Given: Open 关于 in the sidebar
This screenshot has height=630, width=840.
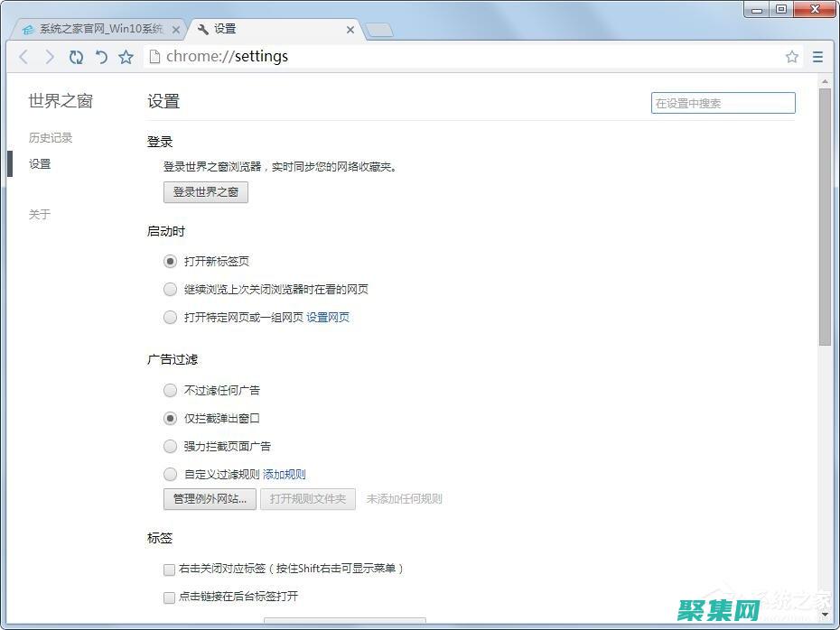Looking at the screenshot, I should [38, 214].
